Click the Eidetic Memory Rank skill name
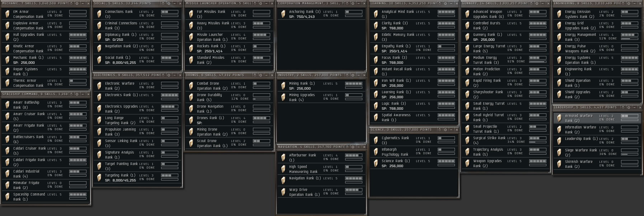 tap(398, 37)
